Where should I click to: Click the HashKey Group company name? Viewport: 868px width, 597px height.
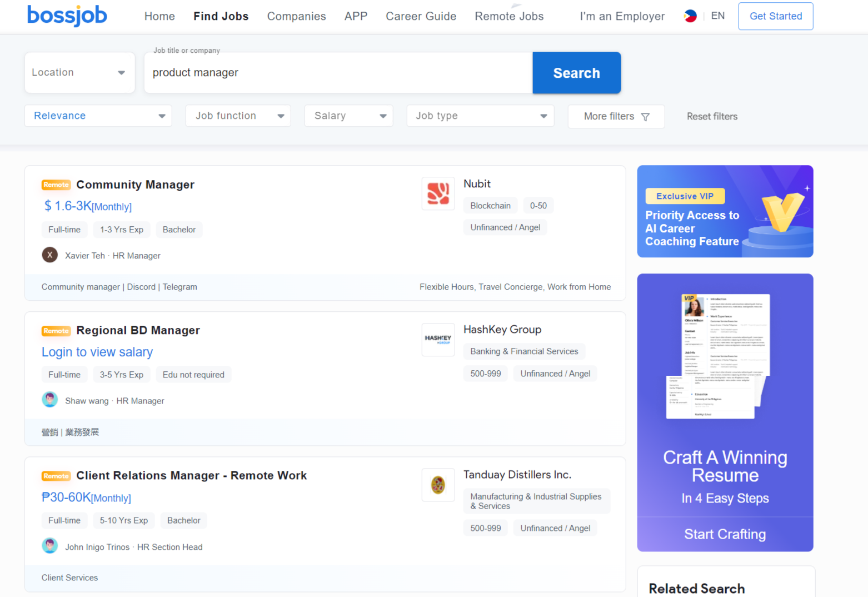(502, 329)
